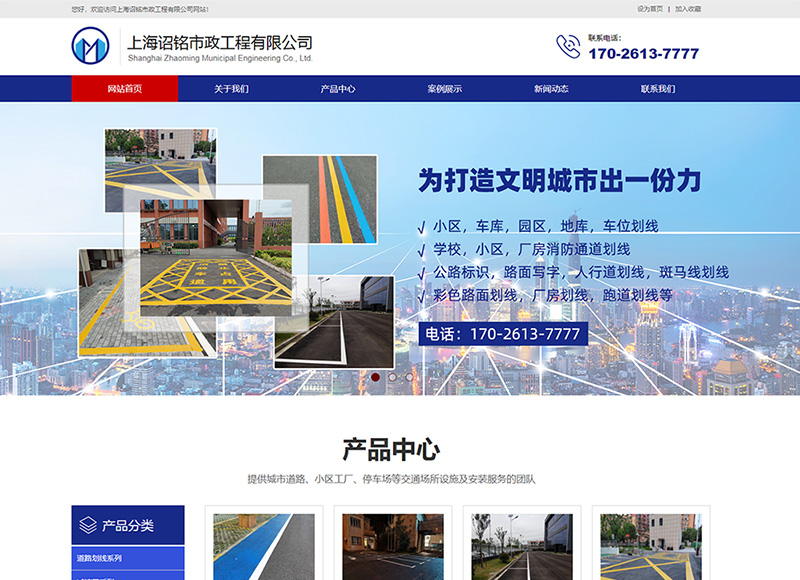Open 联系我们 in the navigation bar
The height and width of the screenshot is (580, 800).
658,89
